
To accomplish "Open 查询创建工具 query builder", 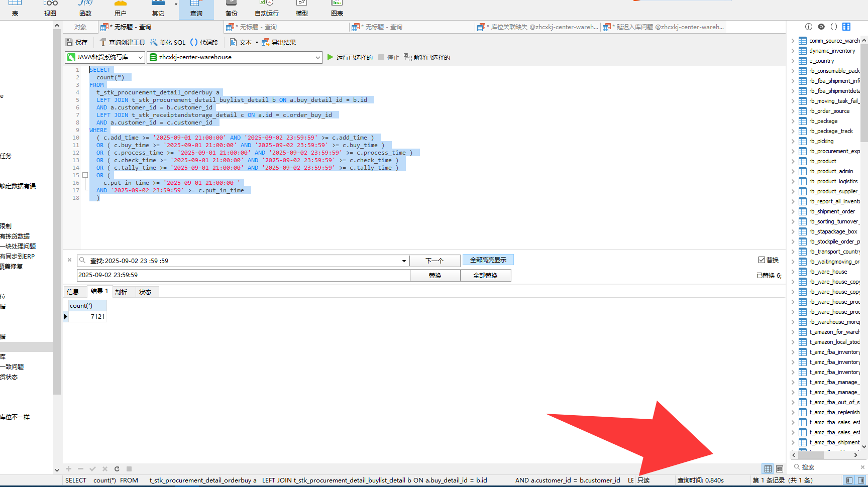I will tap(122, 43).
